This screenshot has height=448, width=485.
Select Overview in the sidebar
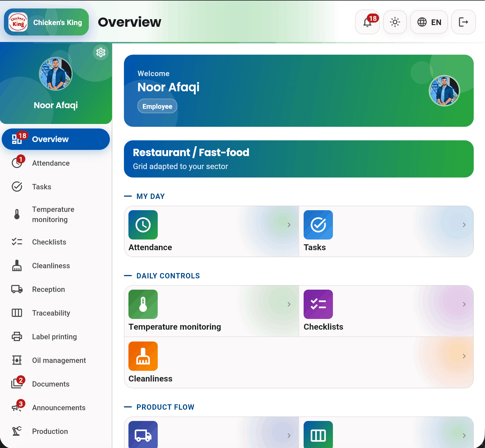56,139
